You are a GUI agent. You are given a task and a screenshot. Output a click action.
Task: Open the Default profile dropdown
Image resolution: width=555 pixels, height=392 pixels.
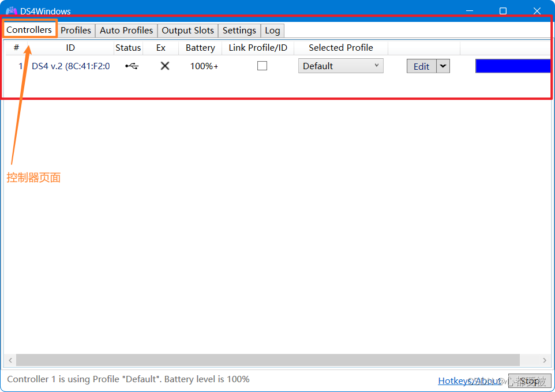[341, 66]
